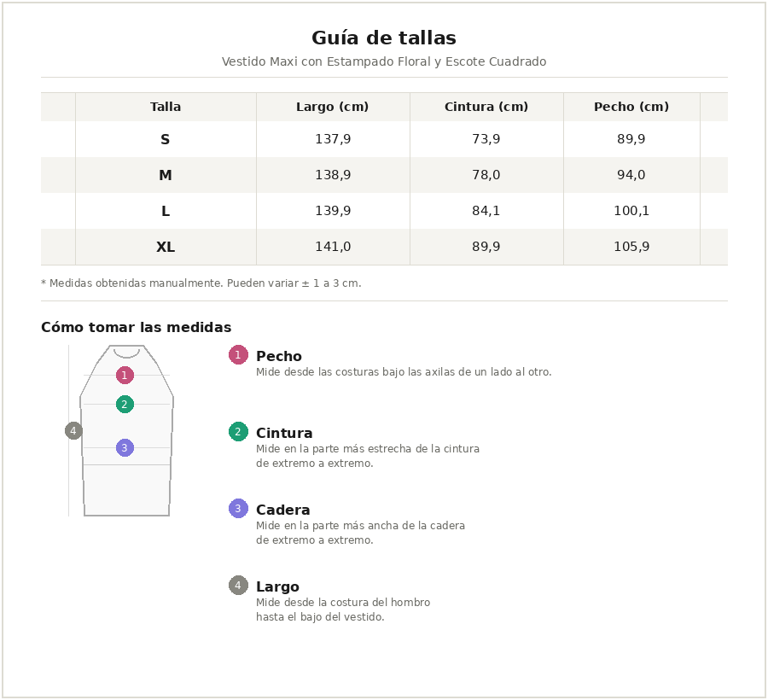Click the purple number 3 badge on the dress diagram
This screenshot has height=700, width=768.
pos(125,447)
